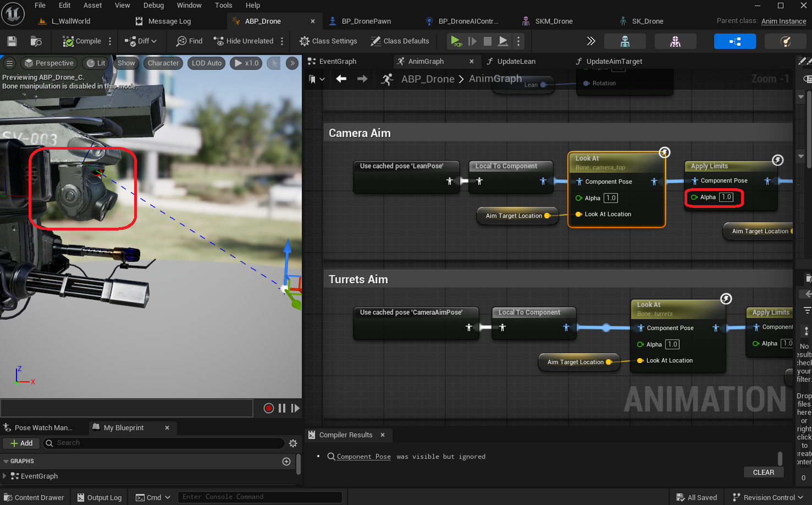The width and height of the screenshot is (812, 505).
Task: Click the My Blueprint search field
Action: point(163,443)
